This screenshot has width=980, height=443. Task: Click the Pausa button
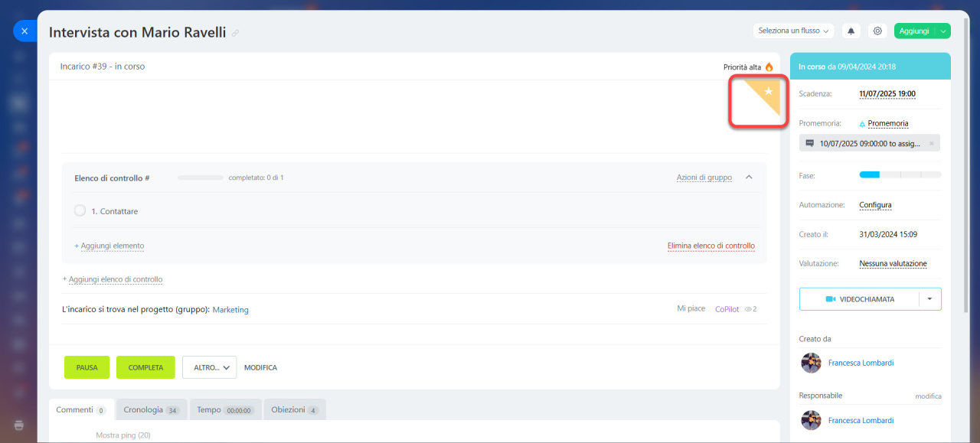tap(87, 367)
